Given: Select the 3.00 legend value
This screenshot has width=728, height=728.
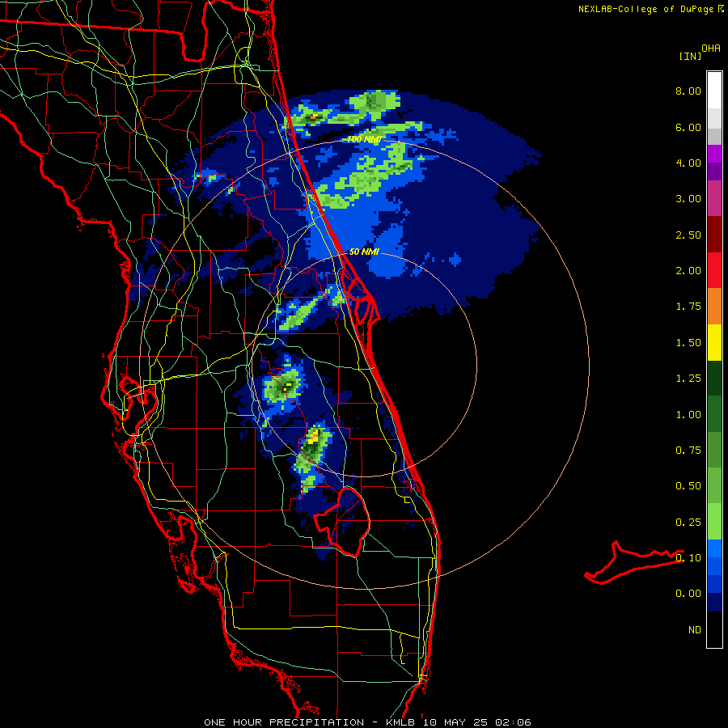Looking at the screenshot, I should (688, 199).
